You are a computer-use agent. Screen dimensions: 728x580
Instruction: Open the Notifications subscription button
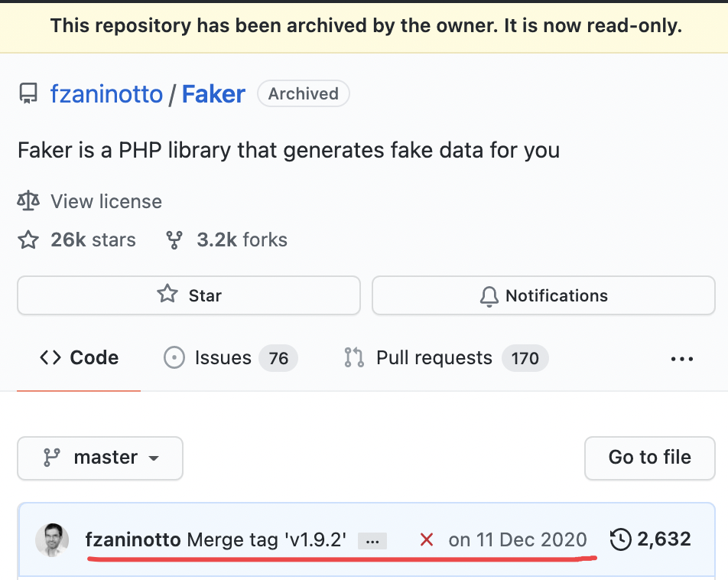point(544,295)
